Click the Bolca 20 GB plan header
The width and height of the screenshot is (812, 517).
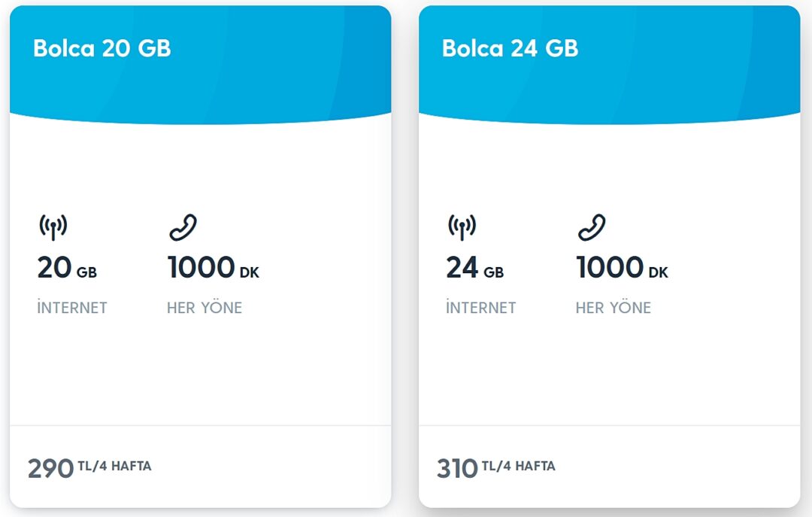tap(102, 49)
